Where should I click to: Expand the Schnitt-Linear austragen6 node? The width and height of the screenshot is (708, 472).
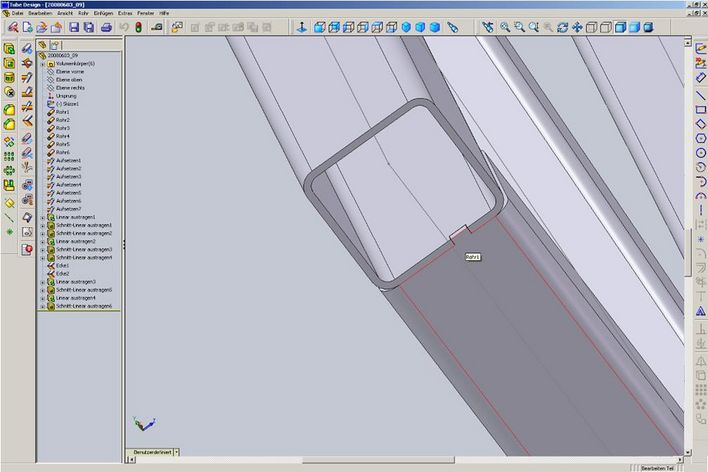42,305
